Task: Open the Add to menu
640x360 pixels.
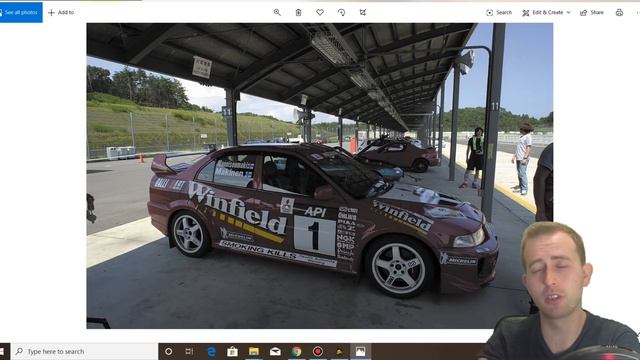Action: (x=61, y=13)
